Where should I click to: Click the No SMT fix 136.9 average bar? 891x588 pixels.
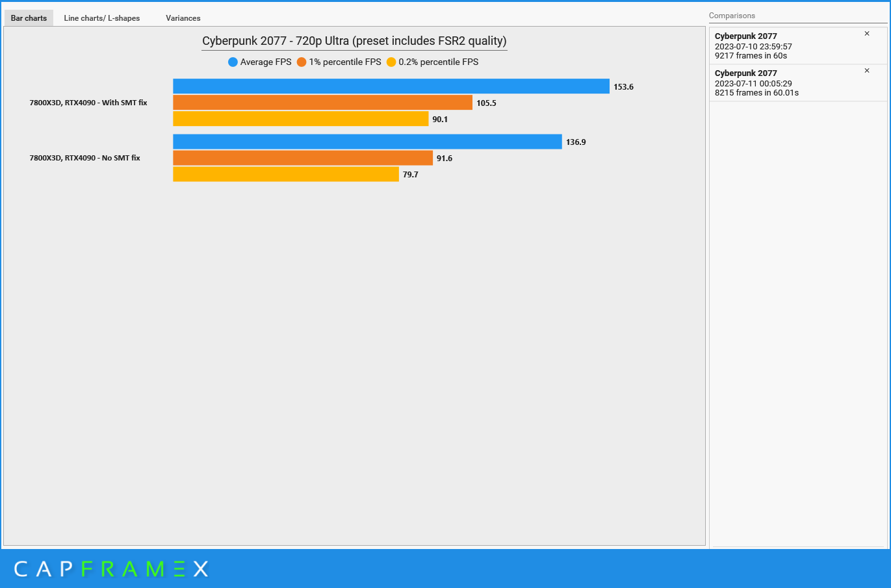[x=367, y=142]
